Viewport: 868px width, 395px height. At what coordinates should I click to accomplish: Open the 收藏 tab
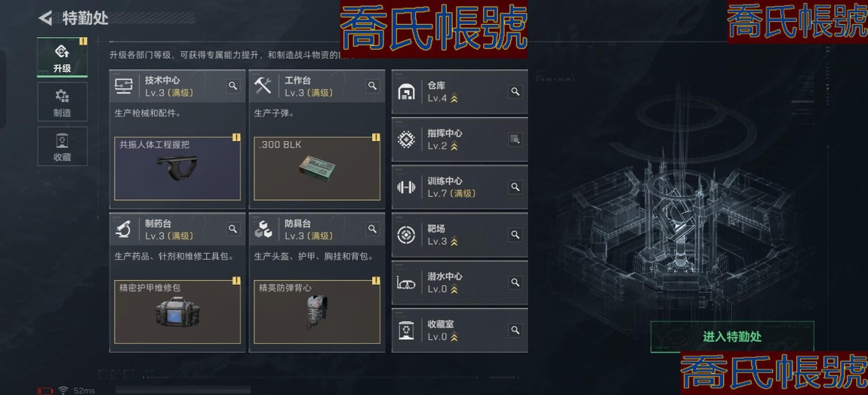[x=62, y=147]
